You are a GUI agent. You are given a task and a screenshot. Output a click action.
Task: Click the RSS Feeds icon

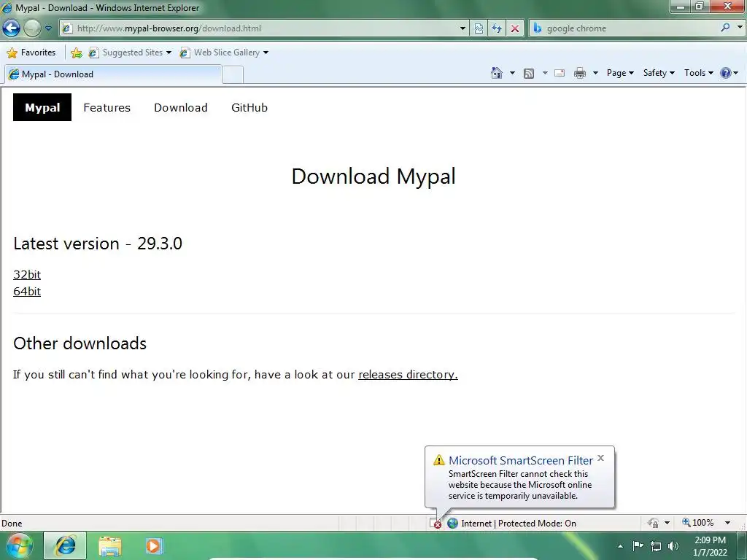[529, 73]
